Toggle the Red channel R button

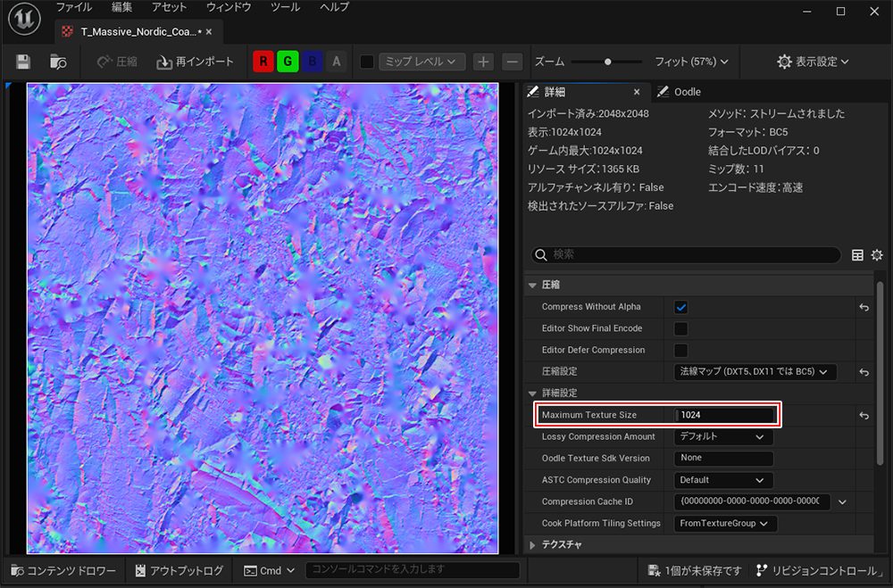(x=263, y=62)
